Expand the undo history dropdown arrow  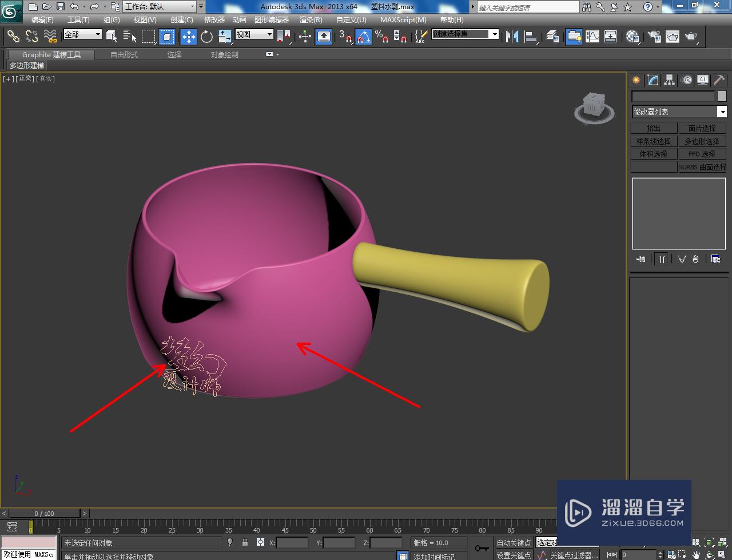(84, 7)
